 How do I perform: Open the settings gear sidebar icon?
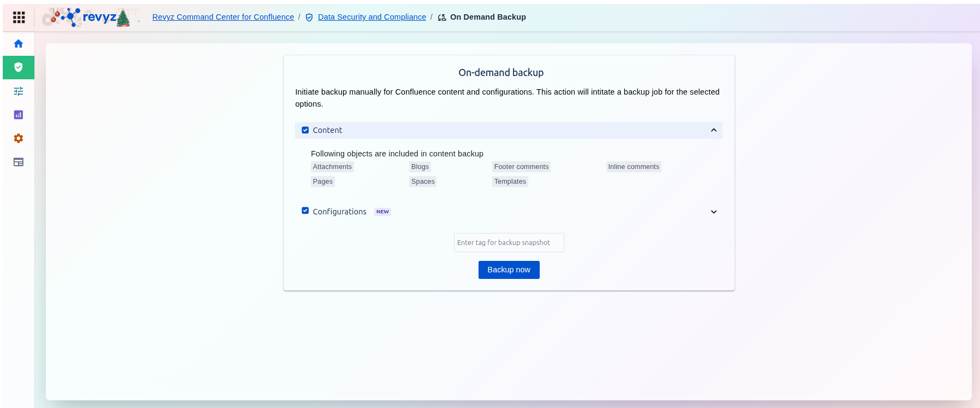19,138
